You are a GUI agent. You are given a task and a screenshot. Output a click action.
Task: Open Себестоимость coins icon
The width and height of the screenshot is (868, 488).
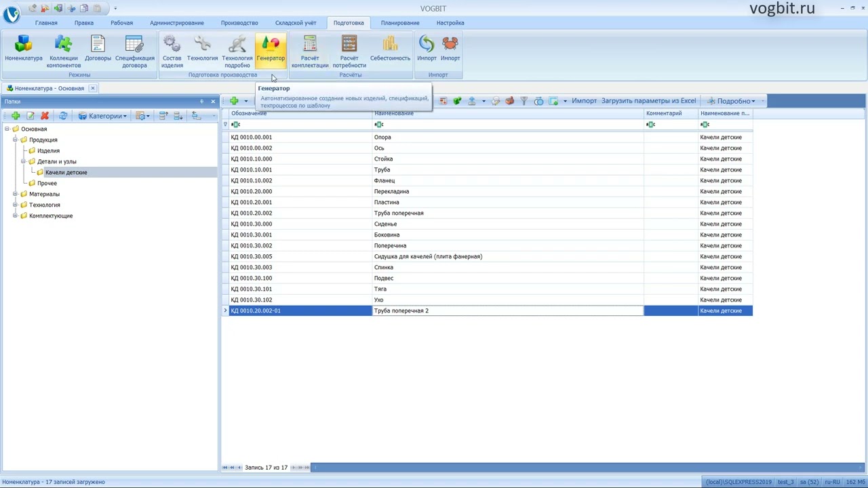pyautogui.click(x=390, y=44)
